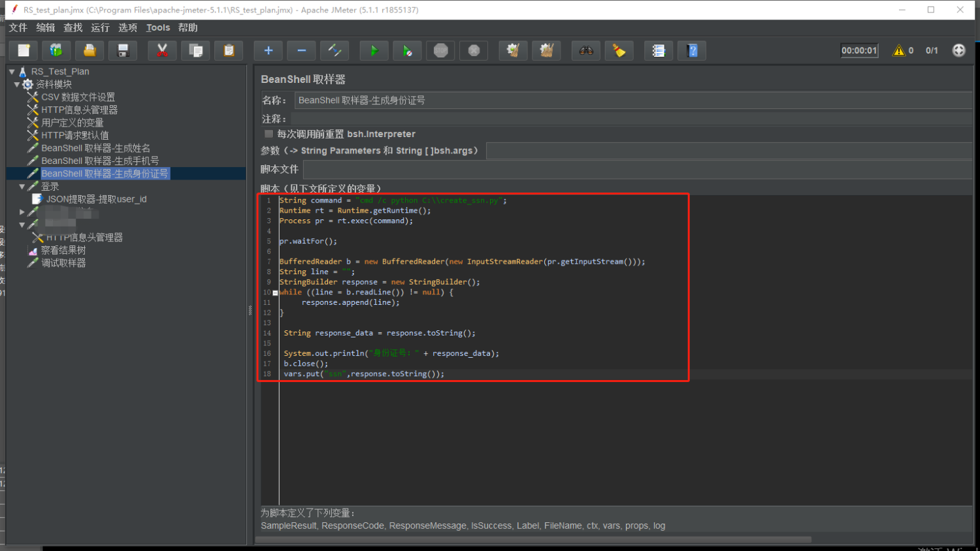The width and height of the screenshot is (980, 551).
Task: Select JSON提取器-提取user_id tree item
Action: click(x=96, y=199)
